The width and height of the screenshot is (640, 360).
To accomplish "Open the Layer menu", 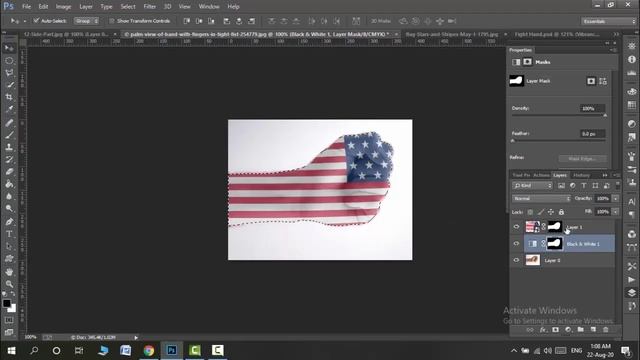I will (86, 7).
